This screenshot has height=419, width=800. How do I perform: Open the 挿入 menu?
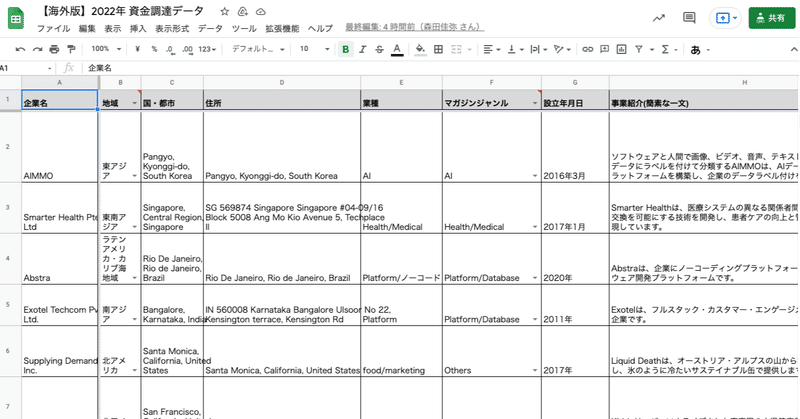pos(138,28)
